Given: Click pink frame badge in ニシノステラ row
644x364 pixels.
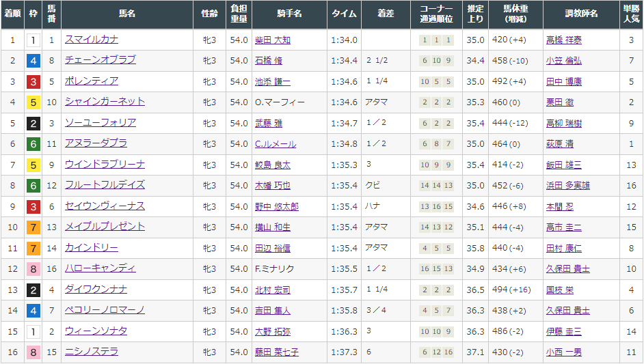Looking at the screenshot, I should click(33, 352).
